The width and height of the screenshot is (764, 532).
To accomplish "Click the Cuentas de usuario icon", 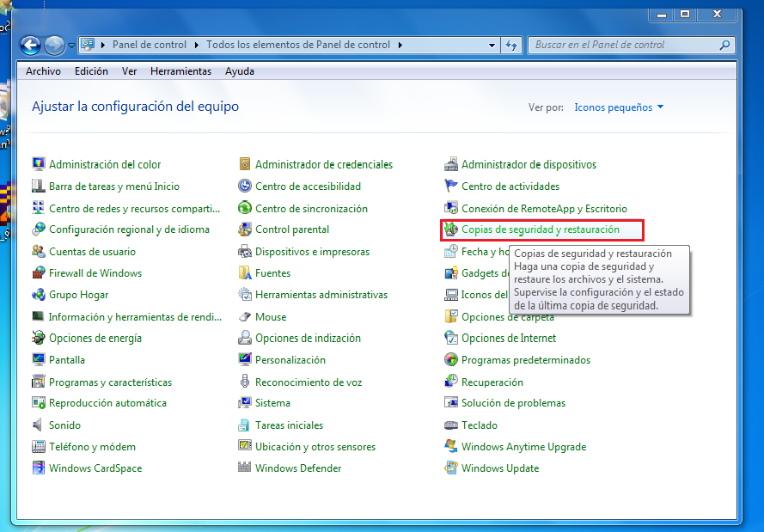I will 38,251.
